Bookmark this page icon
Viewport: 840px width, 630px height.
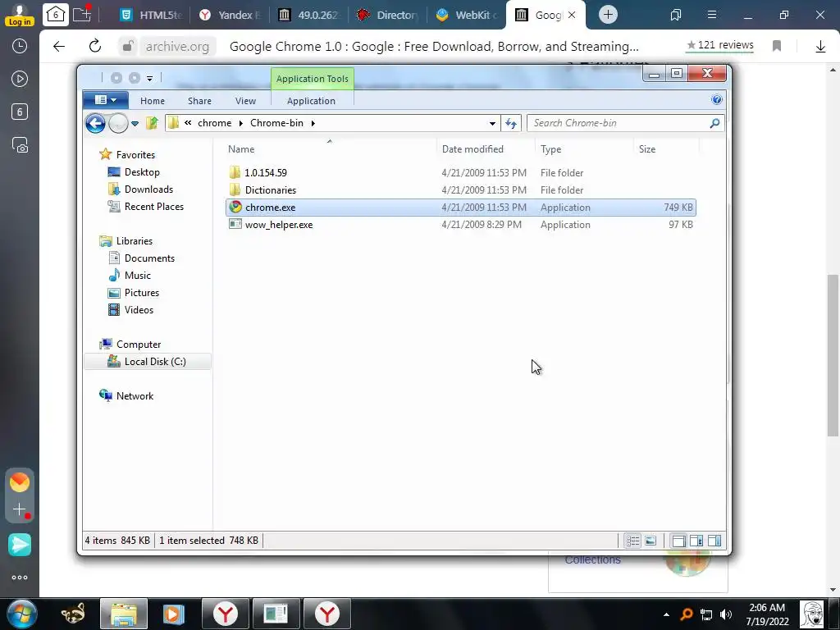pos(777,46)
